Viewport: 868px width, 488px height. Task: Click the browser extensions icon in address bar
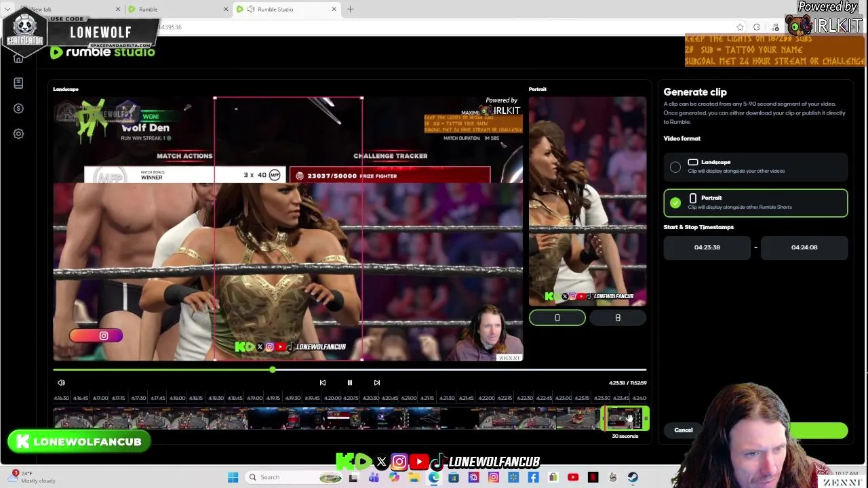tap(757, 27)
